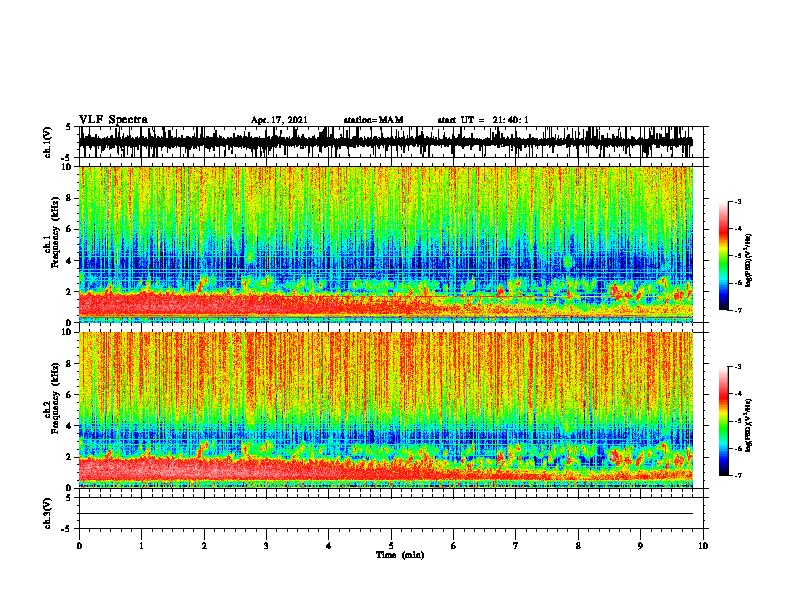Click time axis tick label '0'
The width and height of the screenshot is (792, 612).
click(x=79, y=546)
